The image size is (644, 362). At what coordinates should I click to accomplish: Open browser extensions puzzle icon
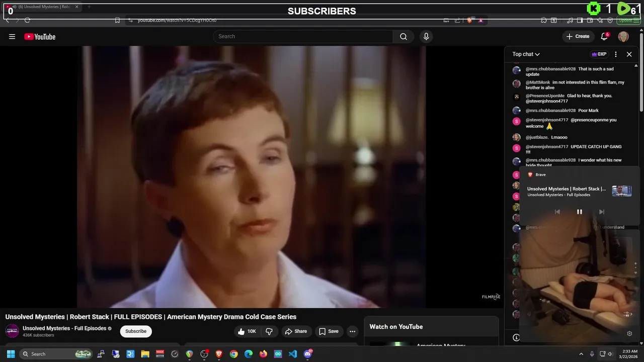click(x=544, y=20)
